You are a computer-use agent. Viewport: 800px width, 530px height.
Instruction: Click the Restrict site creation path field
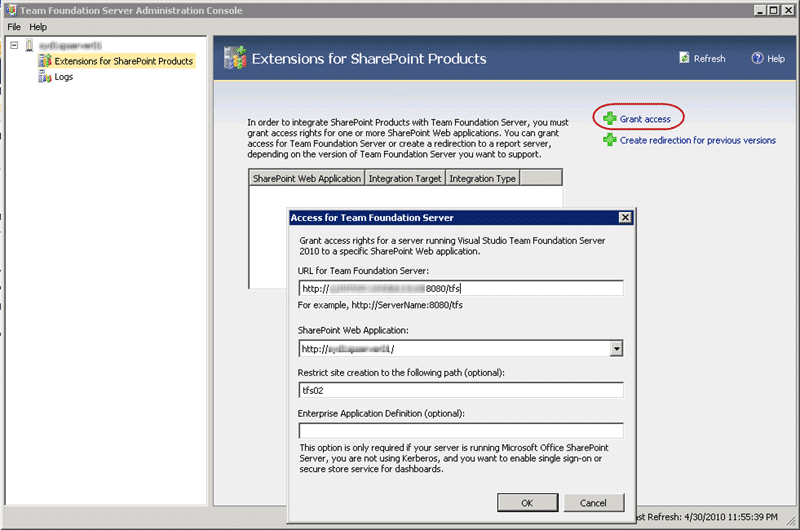[461, 390]
